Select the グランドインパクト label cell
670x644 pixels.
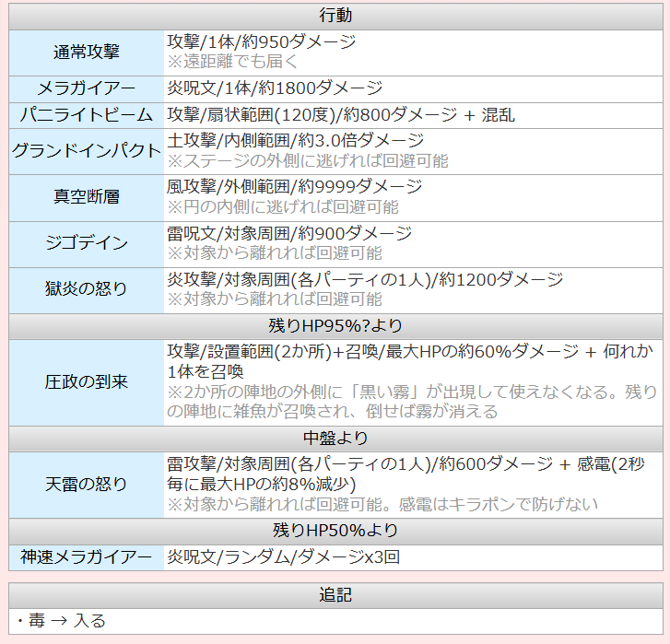tap(87, 151)
